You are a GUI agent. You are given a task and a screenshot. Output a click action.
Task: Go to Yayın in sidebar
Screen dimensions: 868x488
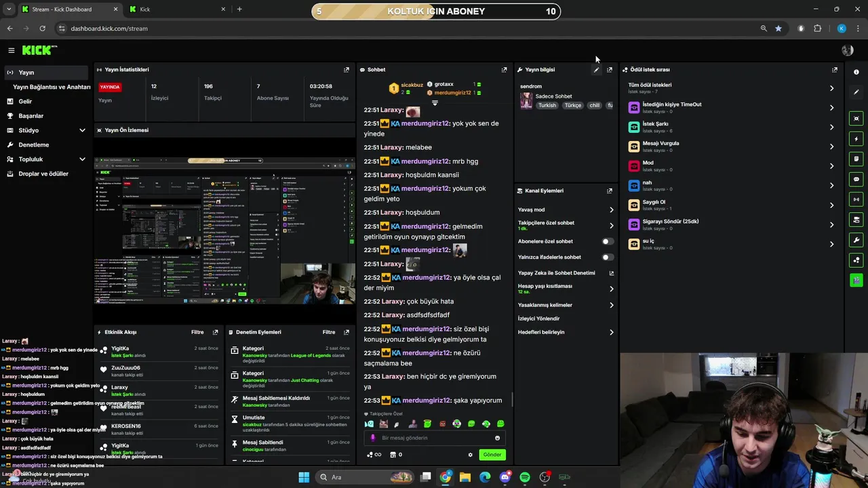click(45, 73)
